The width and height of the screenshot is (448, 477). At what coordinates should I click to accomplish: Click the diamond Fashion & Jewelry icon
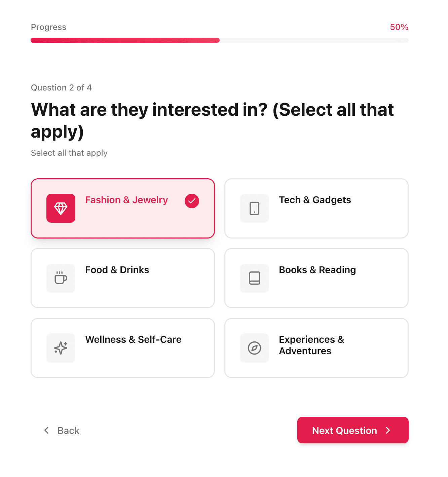pyautogui.click(x=61, y=208)
